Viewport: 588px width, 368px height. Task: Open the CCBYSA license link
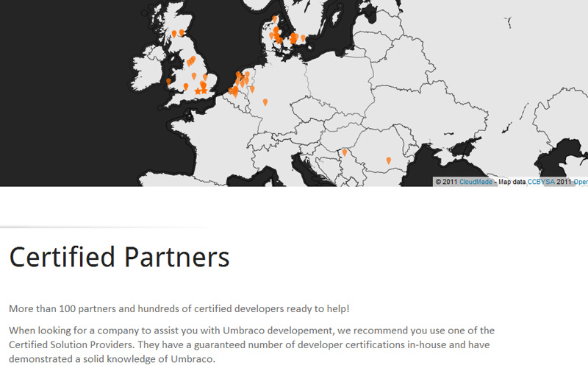point(541,182)
